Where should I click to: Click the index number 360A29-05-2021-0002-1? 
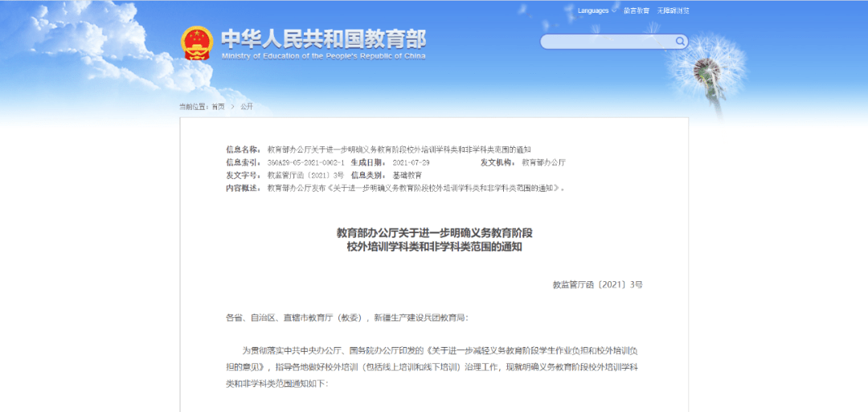[x=305, y=162]
